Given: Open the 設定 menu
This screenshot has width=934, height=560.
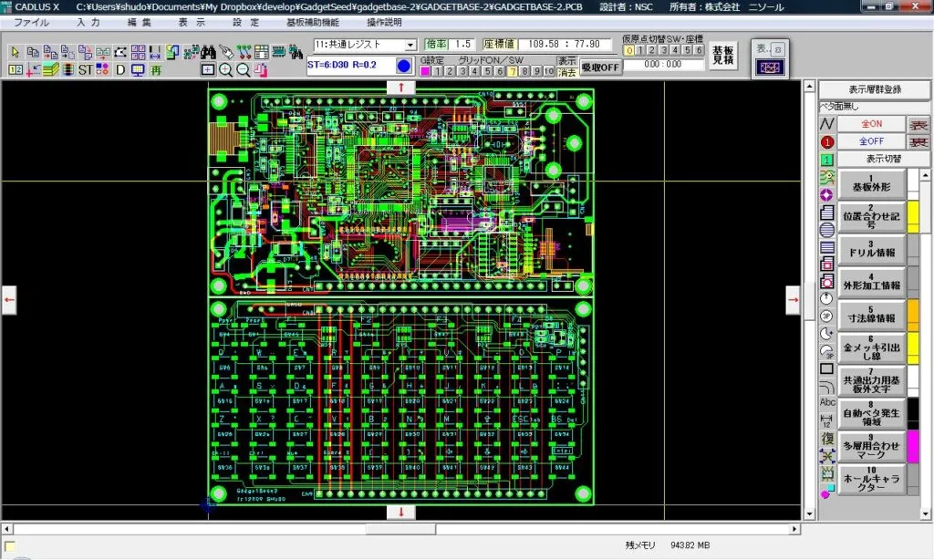Looking at the screenshot, I should (246, 23).
